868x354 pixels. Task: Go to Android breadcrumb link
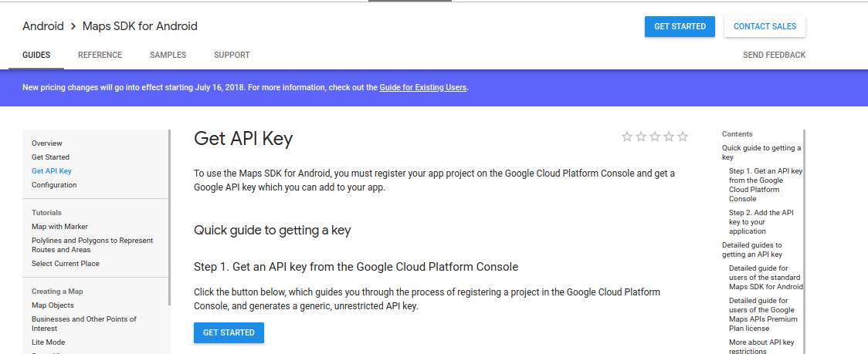click(x=43, y=26)
